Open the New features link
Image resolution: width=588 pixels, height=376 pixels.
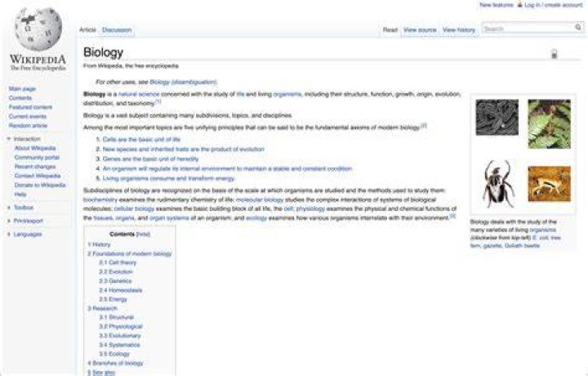[x=497, y=5]
